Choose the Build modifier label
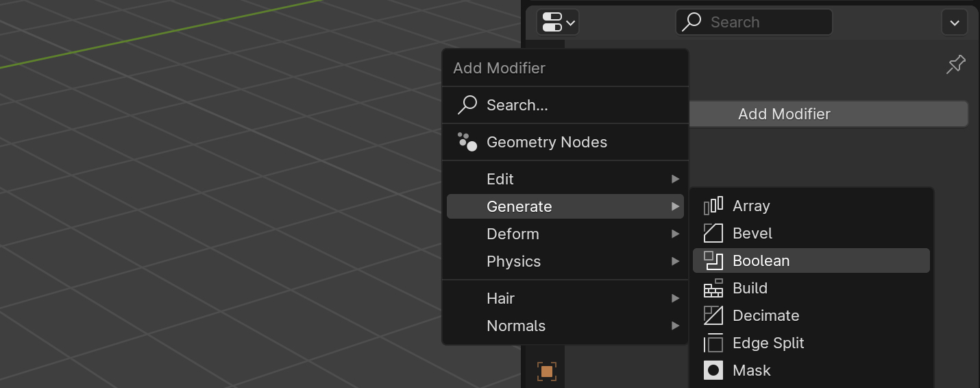The height and width of the screenshot is (388, 980). click(750, 288)
